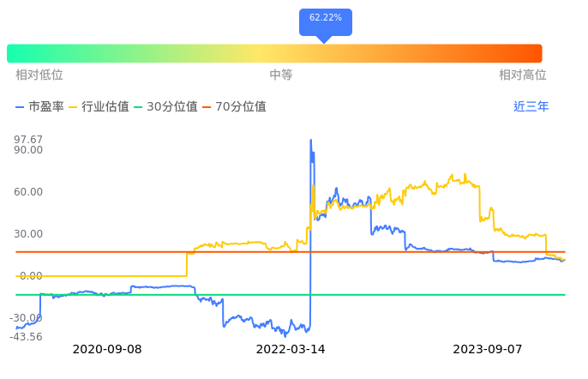This screenshot has width=588, height=379.
Task: Hide the 30分位值 legend line
Action: pyautogui.click(x=165, y=107)
